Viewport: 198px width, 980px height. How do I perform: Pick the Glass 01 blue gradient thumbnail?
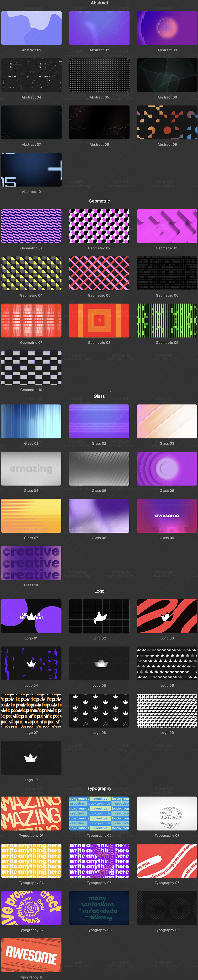pyautogui.click(x=31, y=421)
